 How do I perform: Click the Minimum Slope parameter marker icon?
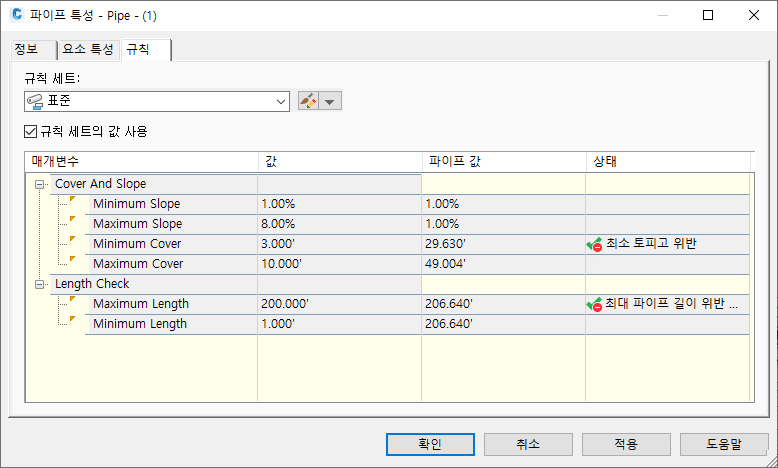(72, 200)
